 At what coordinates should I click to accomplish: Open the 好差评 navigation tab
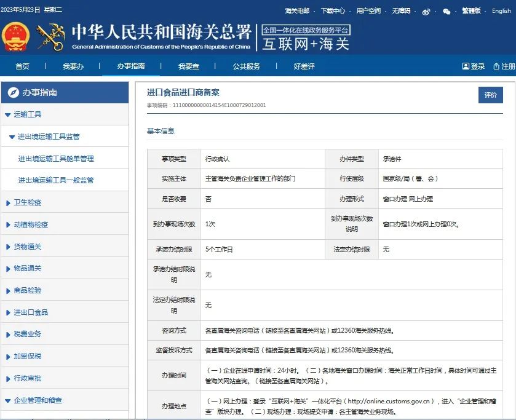coord(304,66)
